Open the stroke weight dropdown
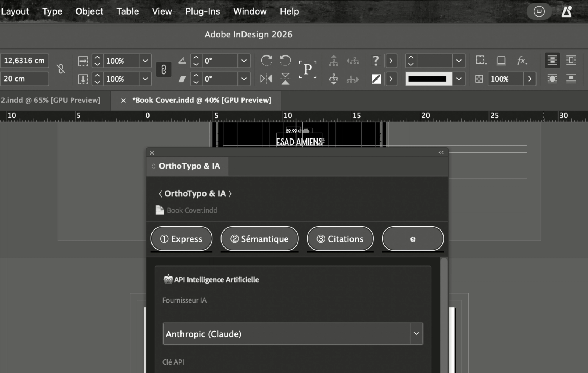588x373 pixels. tap(459, 61)
